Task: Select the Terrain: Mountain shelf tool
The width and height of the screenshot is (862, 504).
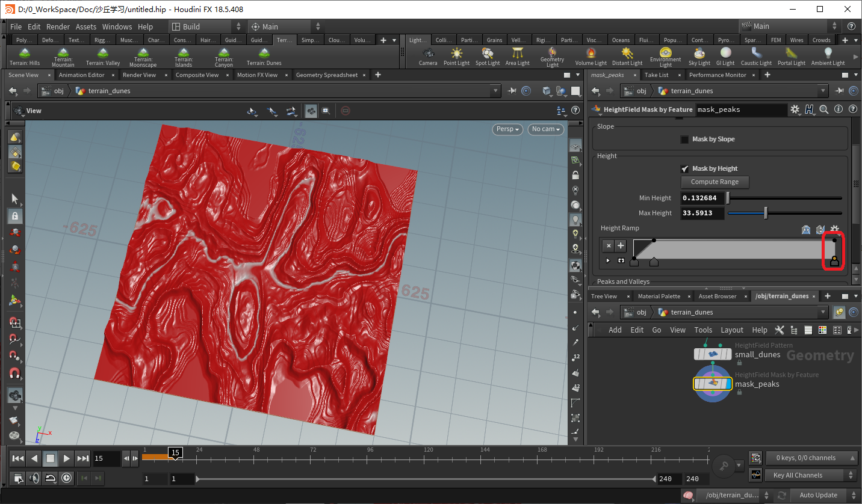Action: 63,57
